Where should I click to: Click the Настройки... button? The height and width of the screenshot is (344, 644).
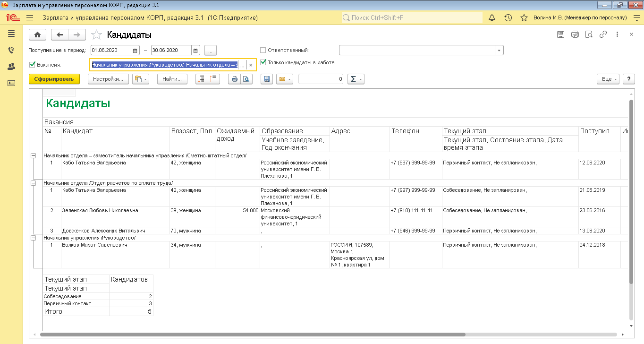[x=108, y=79]
